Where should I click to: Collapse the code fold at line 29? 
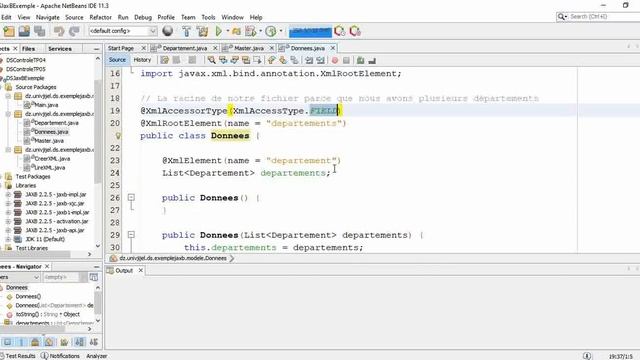tap(131, 235)
